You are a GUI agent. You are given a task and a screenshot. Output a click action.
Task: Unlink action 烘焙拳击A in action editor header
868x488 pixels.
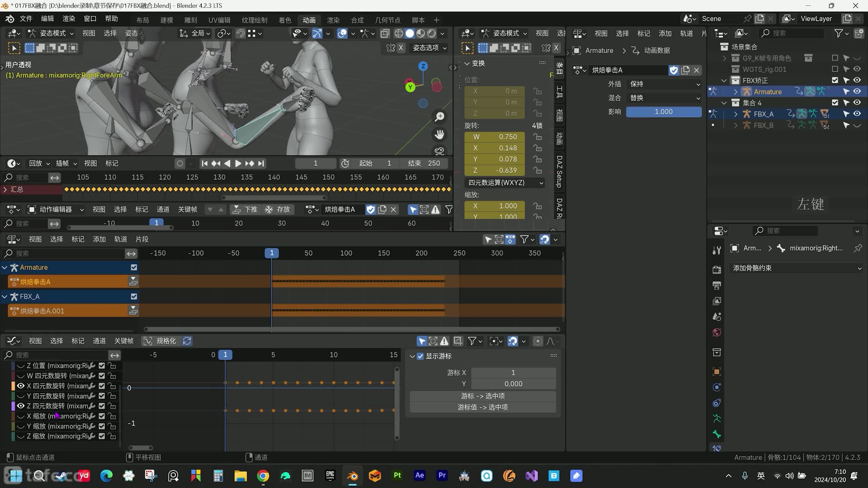pos(393,209)
